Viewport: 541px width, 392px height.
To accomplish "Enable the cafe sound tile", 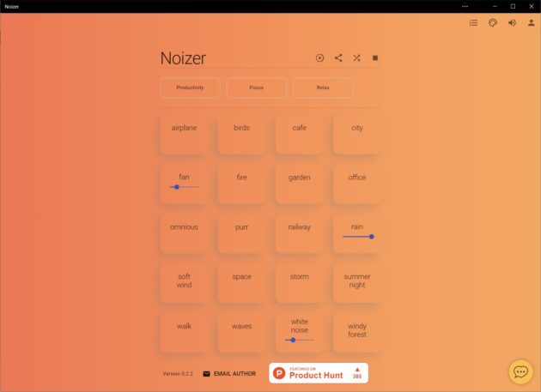I will click(299, 133).
